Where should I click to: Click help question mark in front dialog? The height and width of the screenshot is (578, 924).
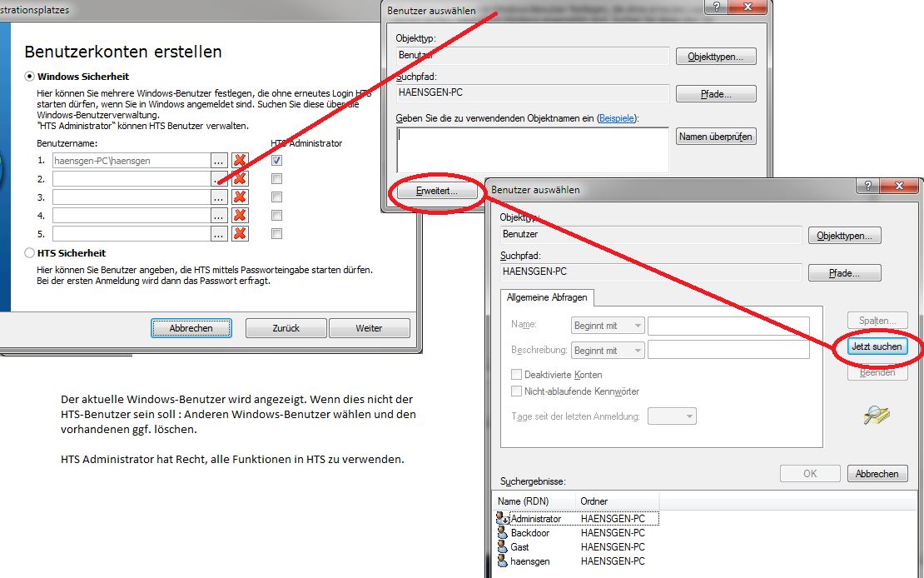(868, 186)
